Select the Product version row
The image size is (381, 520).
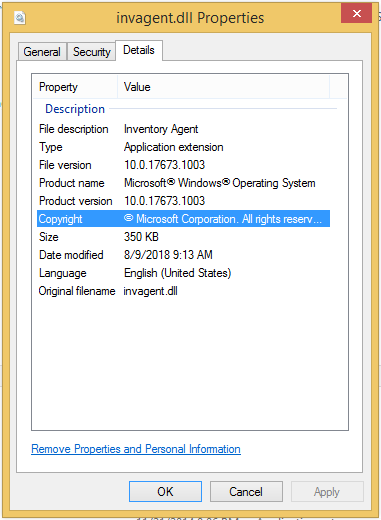click(183, 201)
